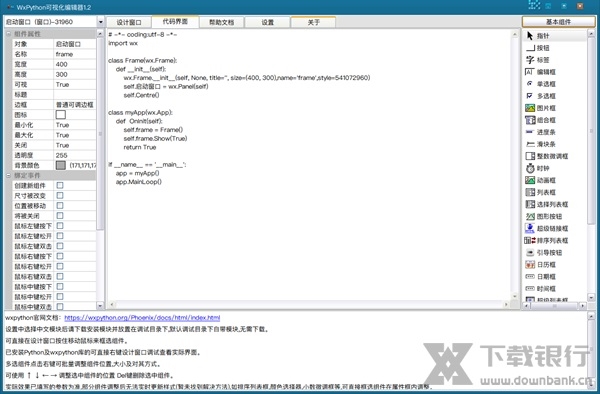
Task: Pick the 列表框 list box component
Action: click(541, 192)
